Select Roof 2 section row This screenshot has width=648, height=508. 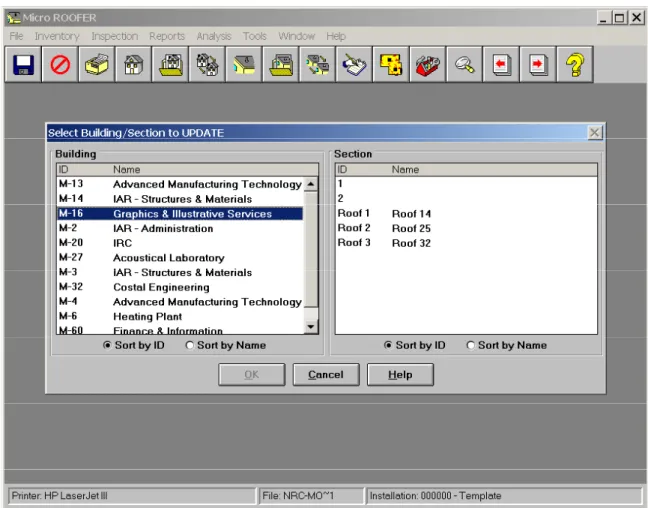coord(466,228)
